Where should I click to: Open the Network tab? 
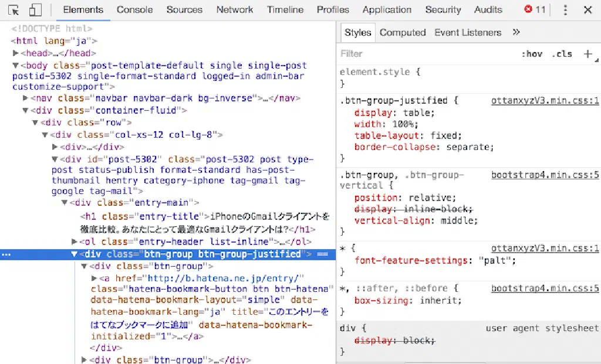click(235, 10)
